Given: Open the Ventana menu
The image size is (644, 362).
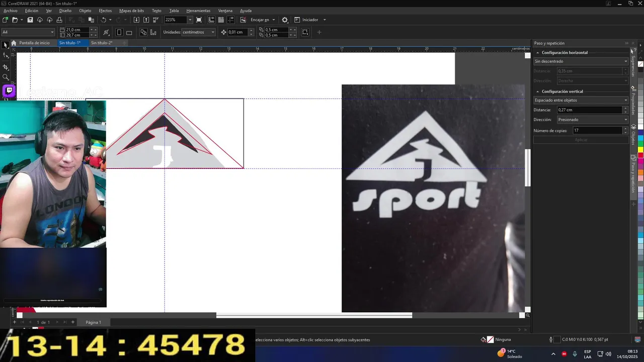Looking at the screenshot, I should [x=225, y=11].
